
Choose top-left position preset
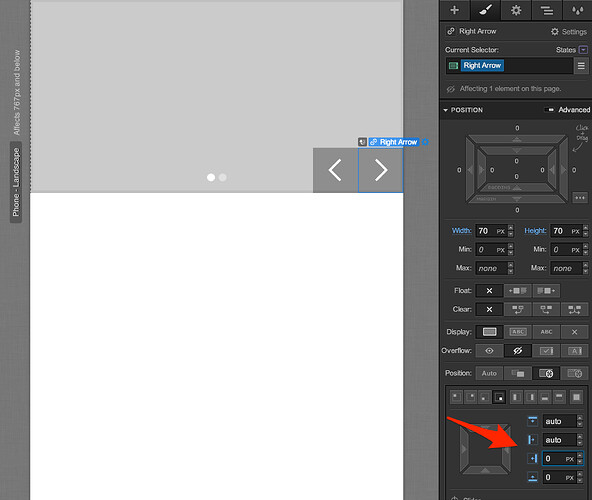tap(456, 397)
